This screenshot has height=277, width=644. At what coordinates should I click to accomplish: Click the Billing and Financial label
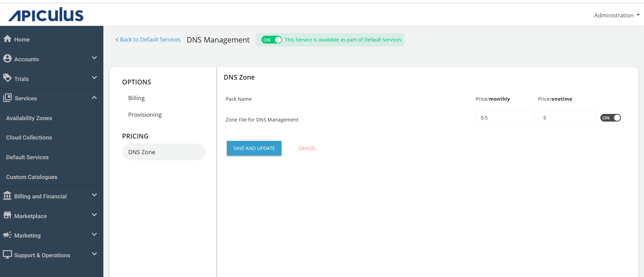tap(40, 196)
